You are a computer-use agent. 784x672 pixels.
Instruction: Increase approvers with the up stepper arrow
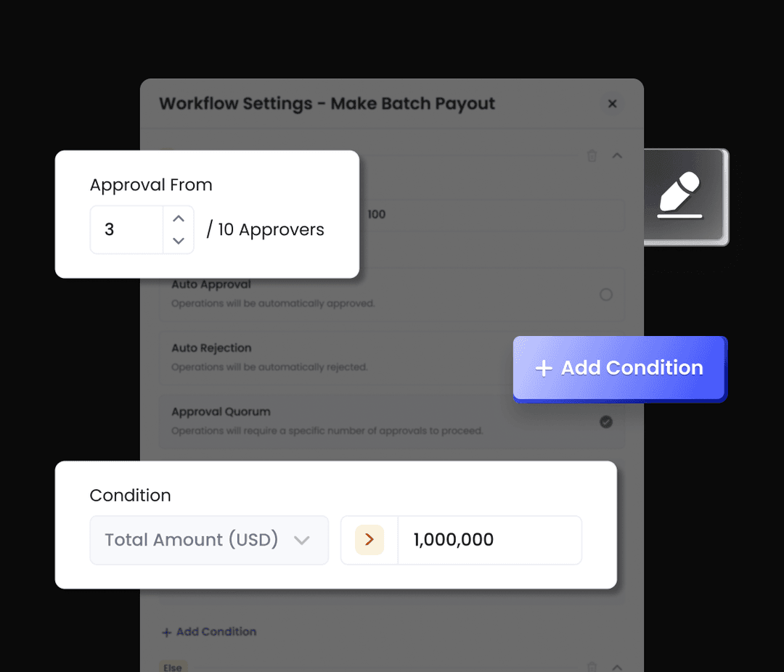click(x=179, y=218)
